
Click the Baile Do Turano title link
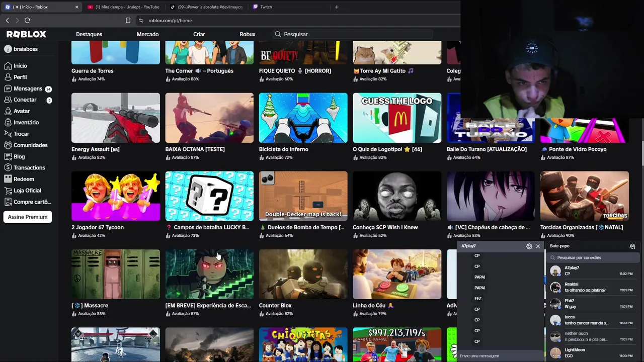pyautogui.click(x=487, y=149)
